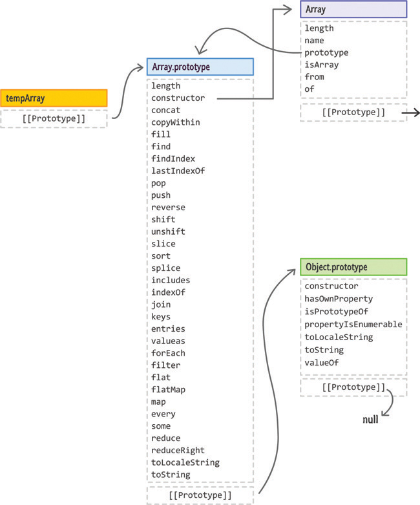Click [[Prototype]] below Array.prototype list
The height and width of the screenshot is (505, 420).
click(x=200, y=495)
